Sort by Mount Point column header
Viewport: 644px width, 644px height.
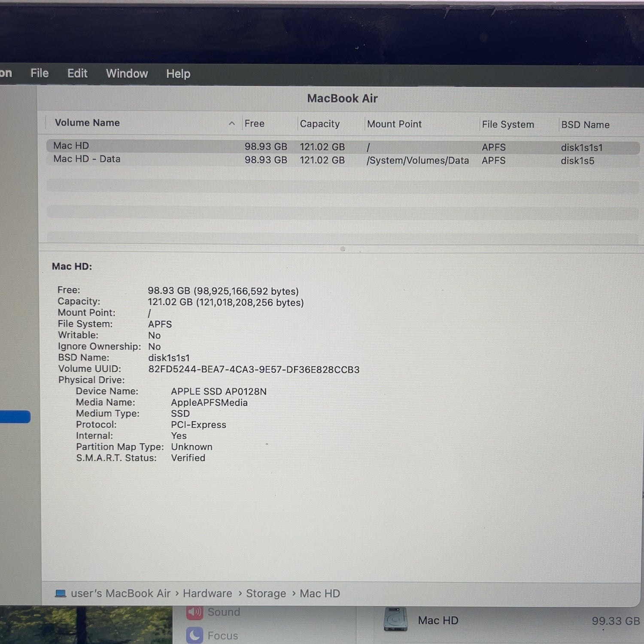click(394, 124)
